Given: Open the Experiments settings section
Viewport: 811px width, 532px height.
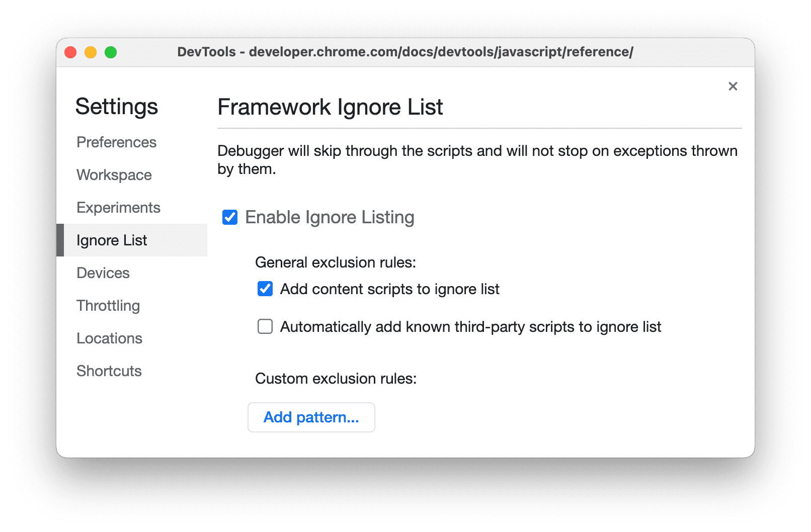Looking at the screenshot, I should click(x=118, y=207).
